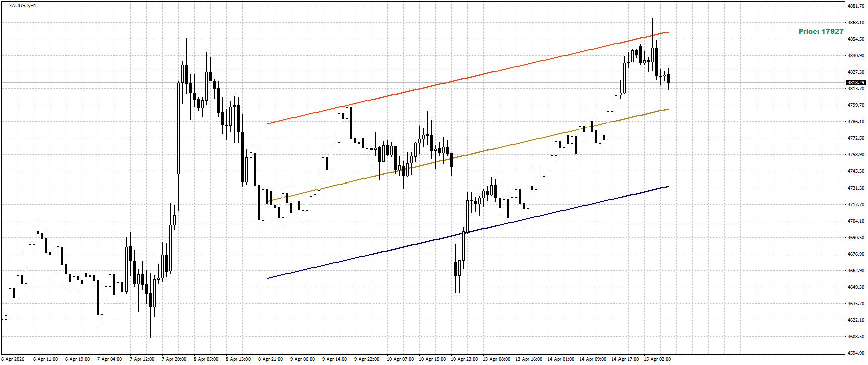Click the "10 Apr 07:00" time label
868x365 pixels.
[x=400, y=359]
